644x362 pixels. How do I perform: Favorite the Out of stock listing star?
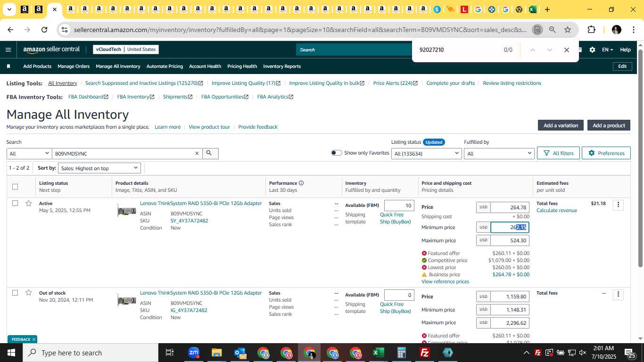[29, 293]
